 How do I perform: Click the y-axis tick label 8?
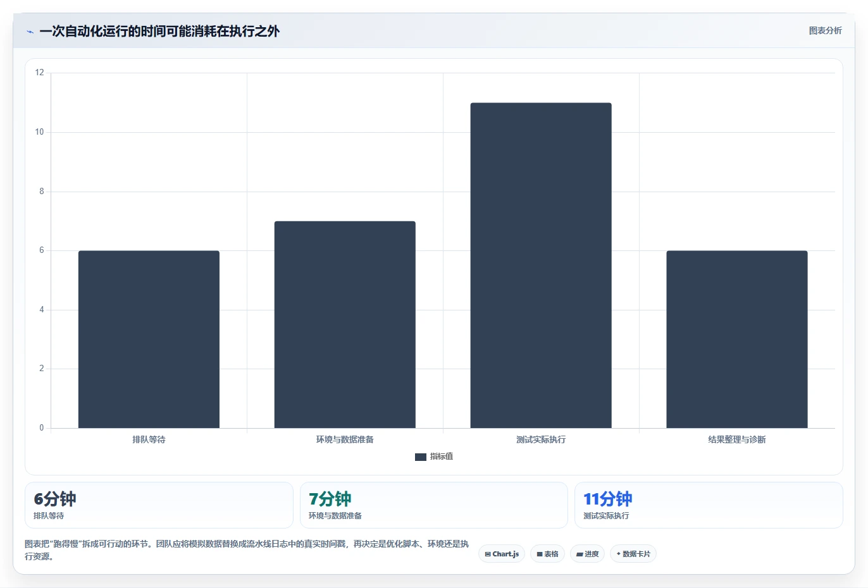point(42,192)
